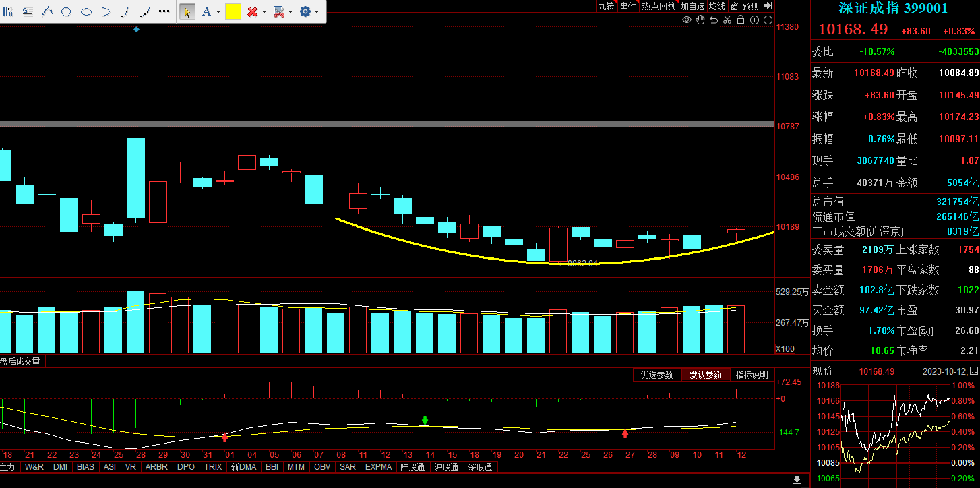Open the text tool A dropdown arrow
Image resolution: width=980 pixels, height=488 pixels.
click(x=219, y=12)
